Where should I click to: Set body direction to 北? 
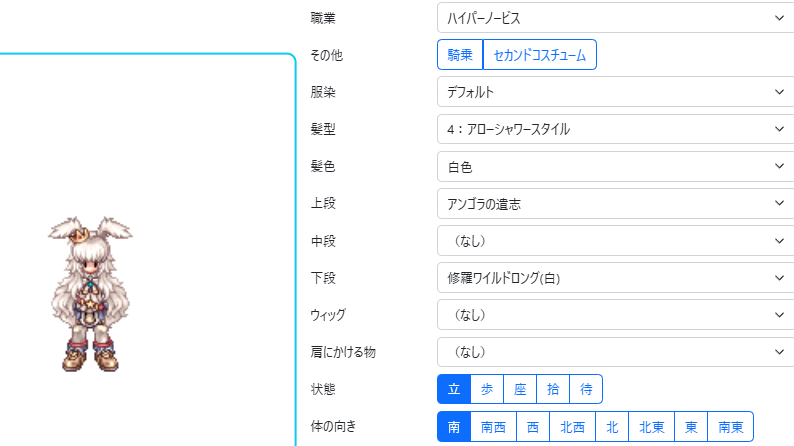pyautogui.click(x=611, y=427)
